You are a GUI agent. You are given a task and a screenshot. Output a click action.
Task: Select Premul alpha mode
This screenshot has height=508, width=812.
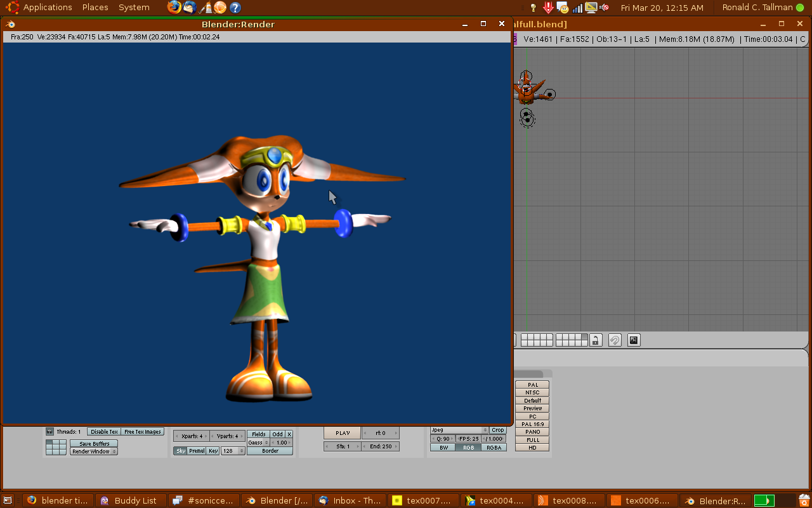click(197, 451)
